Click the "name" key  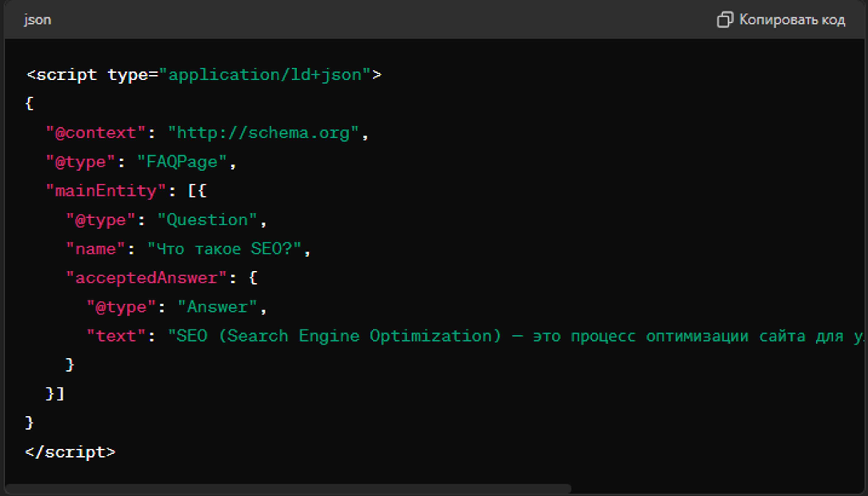tap(95, 249)
